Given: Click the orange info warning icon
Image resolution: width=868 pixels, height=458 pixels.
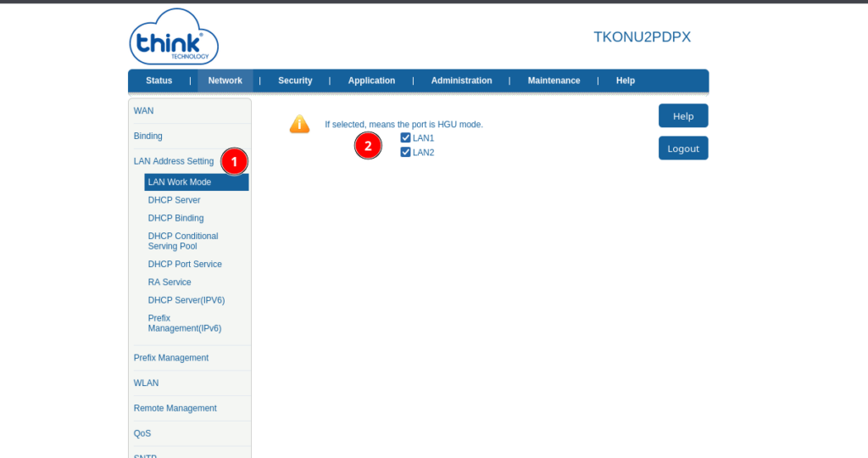Looking at the screenshot, I should tap(299, 124).
